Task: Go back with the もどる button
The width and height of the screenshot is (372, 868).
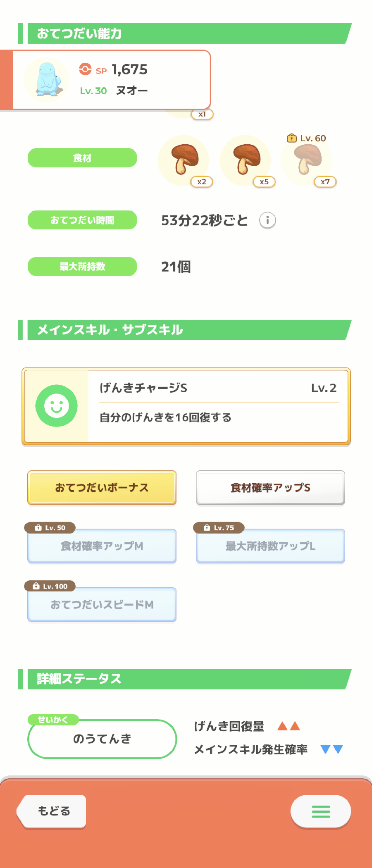Action: [52, 811]
